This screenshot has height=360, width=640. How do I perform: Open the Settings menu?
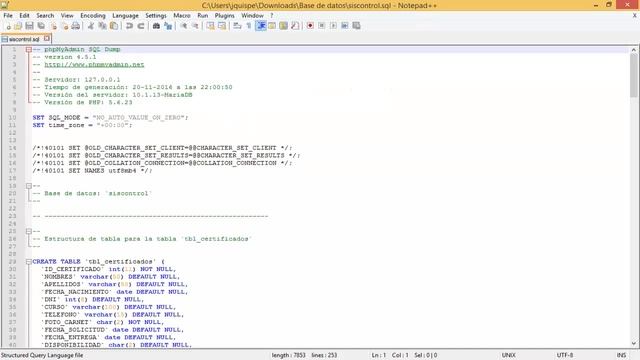156,16
